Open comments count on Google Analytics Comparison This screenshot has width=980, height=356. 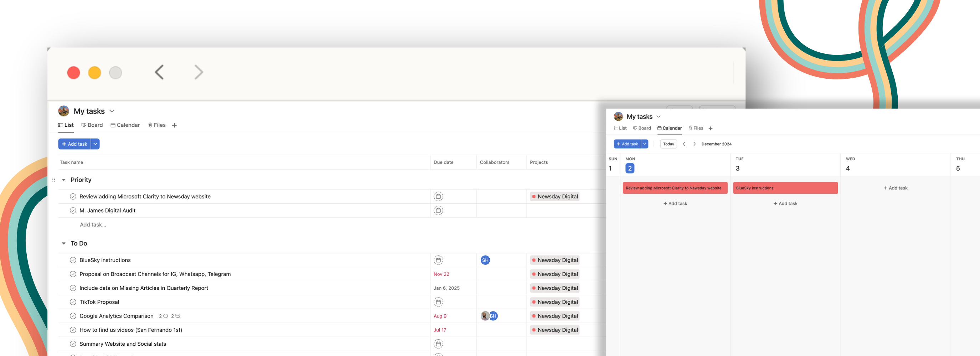point(163,316)
